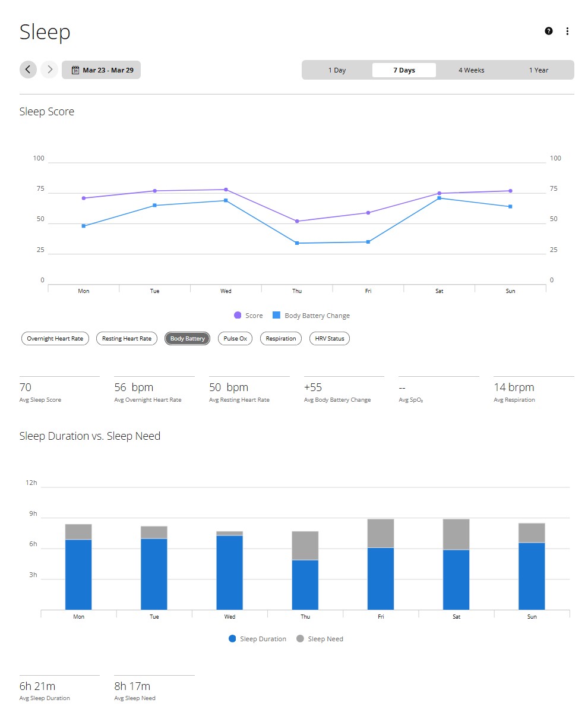Open the three-dot more options menu
Image resolution: width=588 pixels, height=709 pixels.
pos(567,31)
